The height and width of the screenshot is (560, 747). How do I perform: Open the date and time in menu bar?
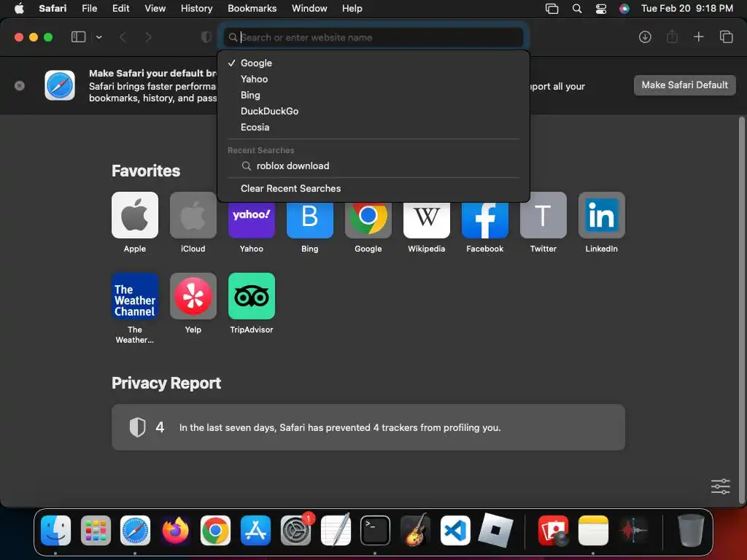[x=687, y=8]
